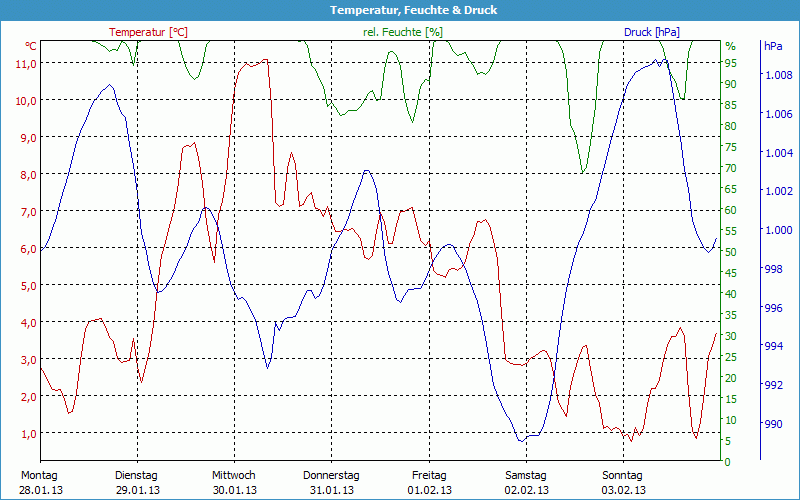Screen dimensions: 800x500
Task: Click the date '29.01.13'
Action: tap(137, 491)
